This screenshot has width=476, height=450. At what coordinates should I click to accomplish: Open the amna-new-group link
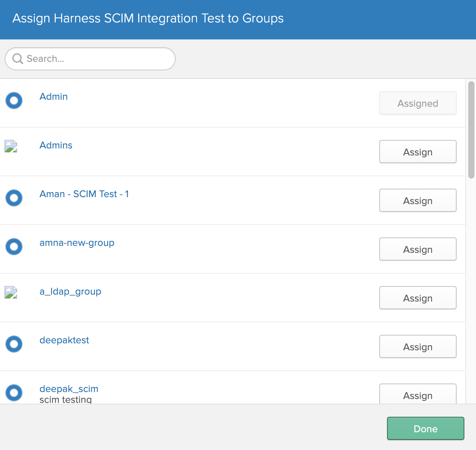tap(77, 243)
